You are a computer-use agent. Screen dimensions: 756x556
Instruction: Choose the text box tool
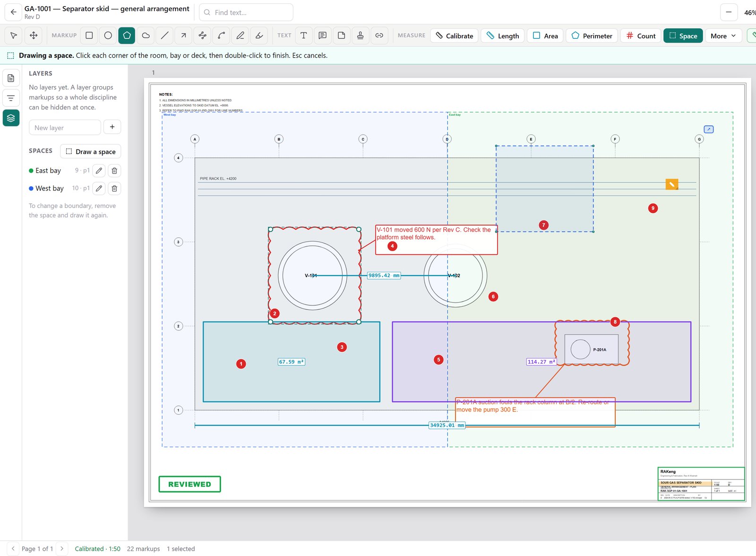tap(304, 35)
